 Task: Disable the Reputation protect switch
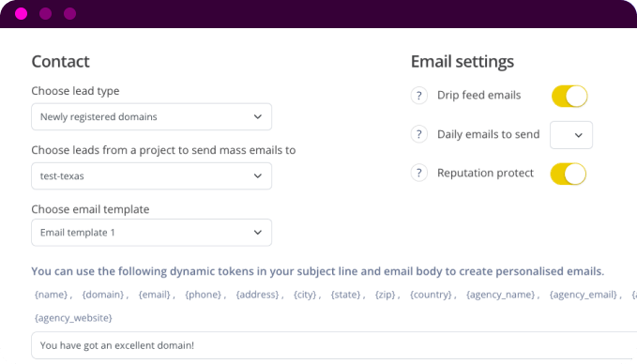pos(569,174)
